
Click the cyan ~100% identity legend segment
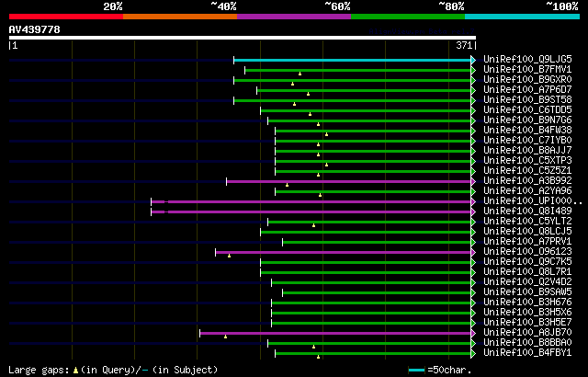[523, 17]
